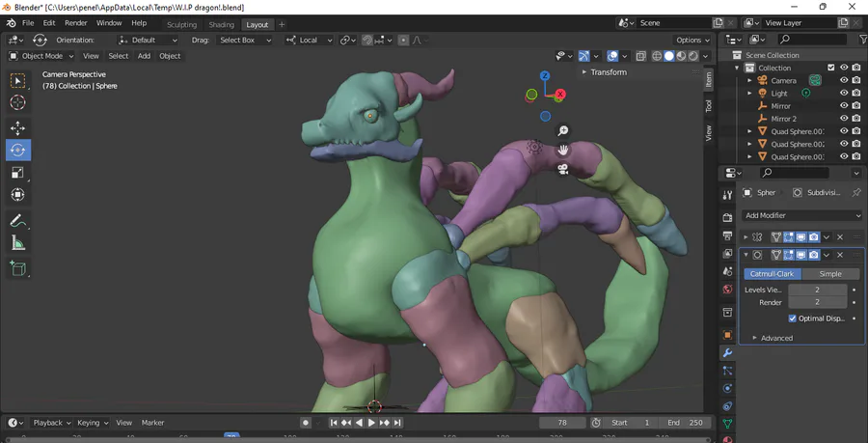868x443 pixels.
Task: Click the Add Cube tool icon
Action: [18, 268]
